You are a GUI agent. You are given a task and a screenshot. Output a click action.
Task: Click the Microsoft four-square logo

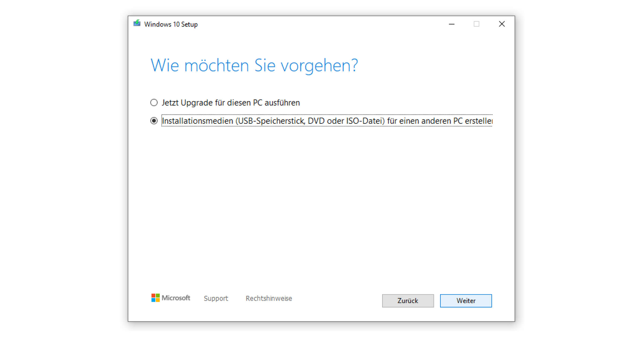point(156,298)
